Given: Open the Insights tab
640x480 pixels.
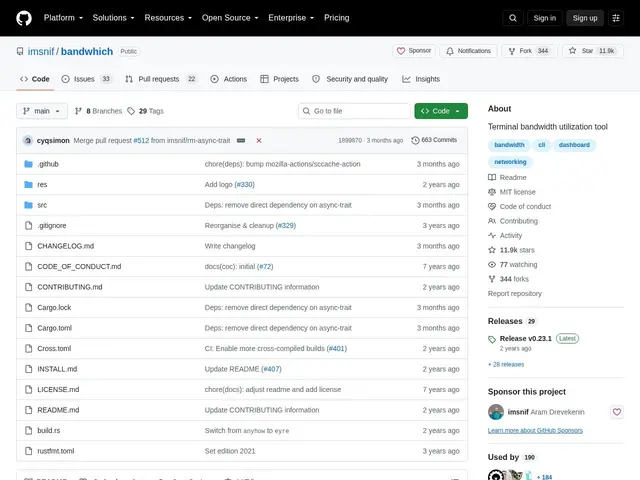Looking at the screenshot, I should coord(421,79).
